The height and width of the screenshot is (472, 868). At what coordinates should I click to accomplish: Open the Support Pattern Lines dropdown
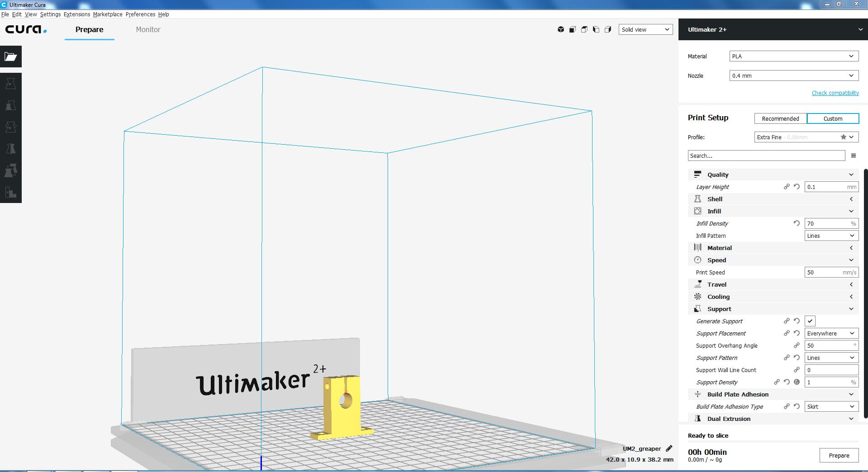point(831,358)
